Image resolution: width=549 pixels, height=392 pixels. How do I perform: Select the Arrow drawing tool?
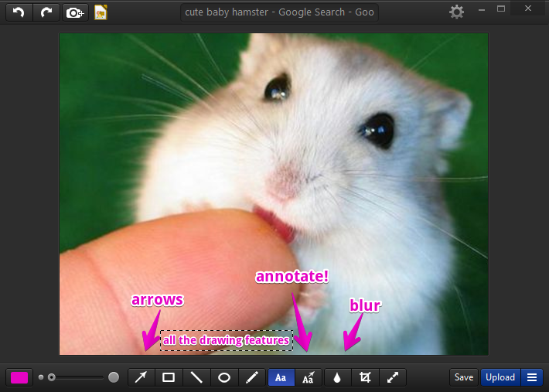tap(142, 377)
